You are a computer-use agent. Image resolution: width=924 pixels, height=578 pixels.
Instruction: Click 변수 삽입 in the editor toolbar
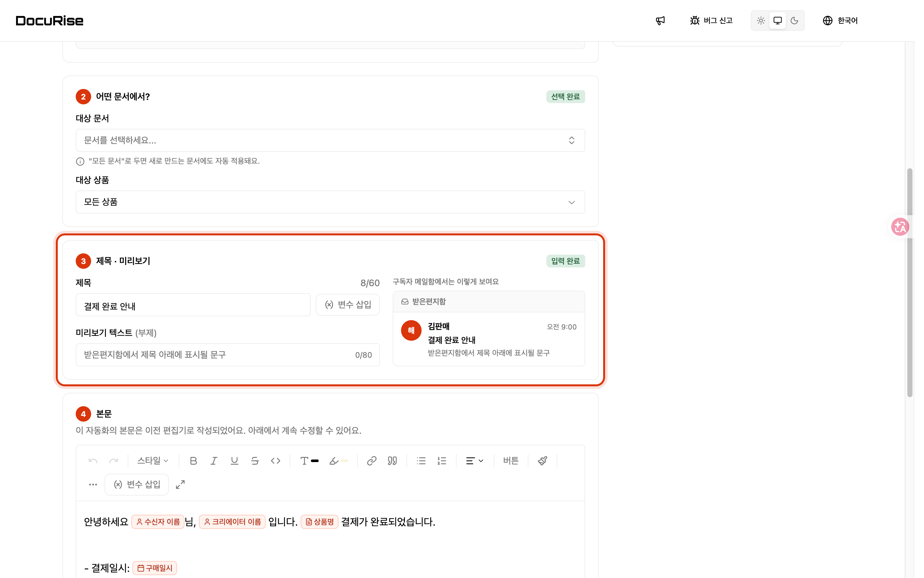click(x=137, y=484)
